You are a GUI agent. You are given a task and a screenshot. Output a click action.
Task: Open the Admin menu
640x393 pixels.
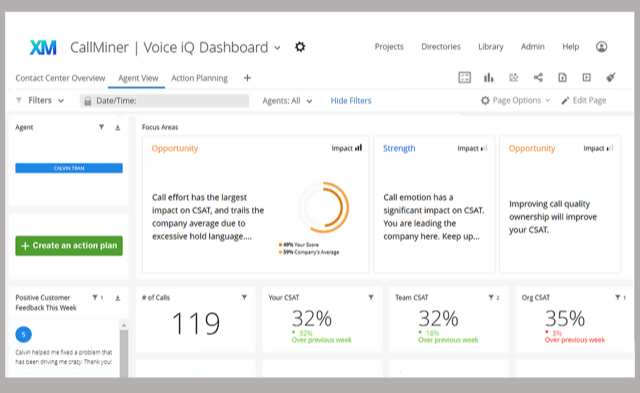(533, 47)
